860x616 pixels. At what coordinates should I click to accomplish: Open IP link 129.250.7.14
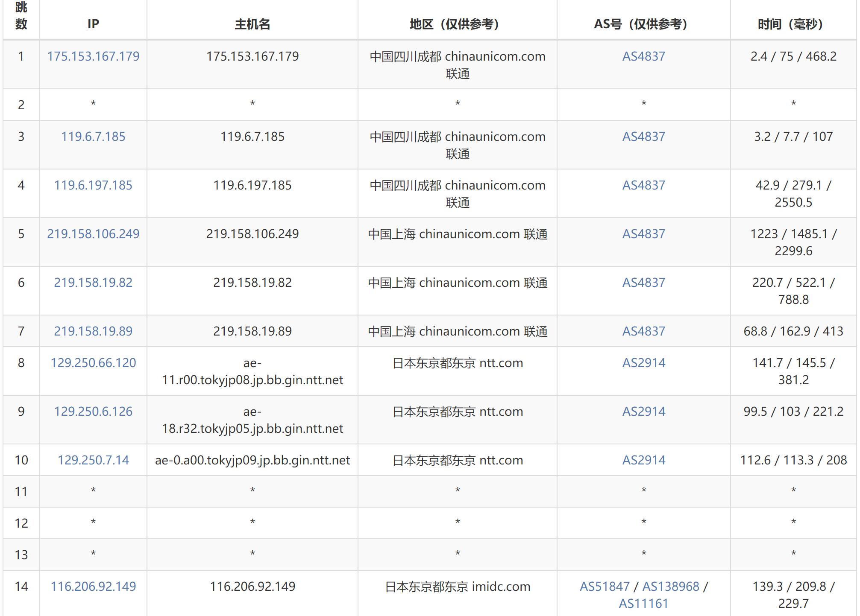[x=93, y=460]
